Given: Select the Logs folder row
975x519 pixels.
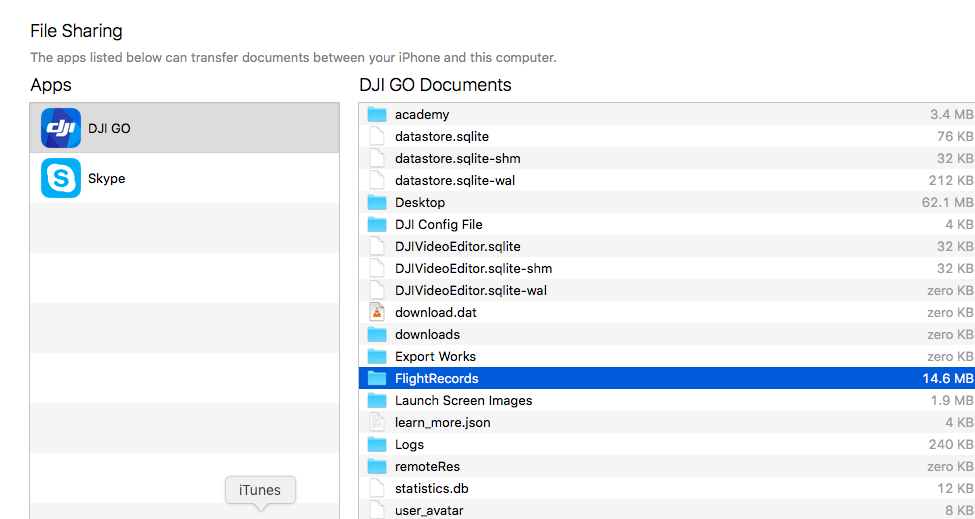Looking at the screenshot, I should 667,444.
